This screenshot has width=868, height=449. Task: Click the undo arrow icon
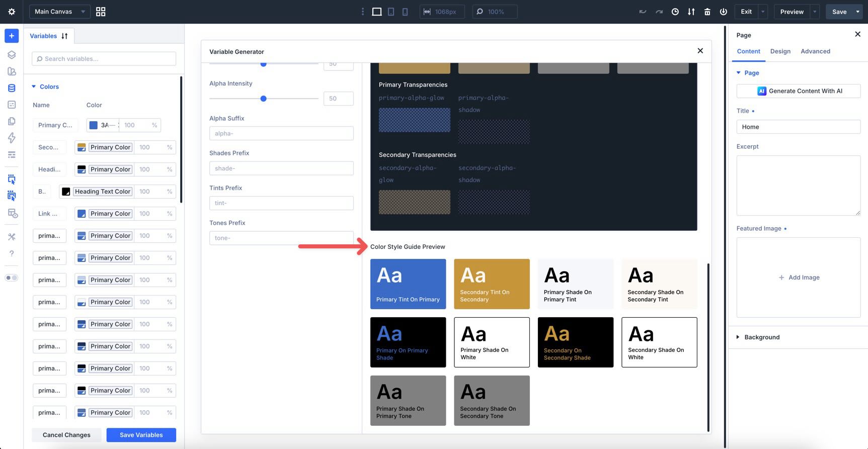pos(643,12)
